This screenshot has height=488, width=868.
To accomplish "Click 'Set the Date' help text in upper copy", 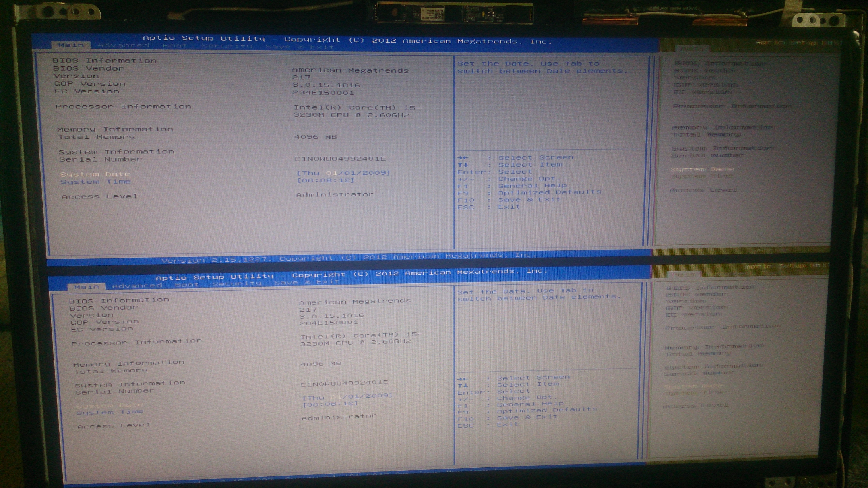I will (542, 67).
